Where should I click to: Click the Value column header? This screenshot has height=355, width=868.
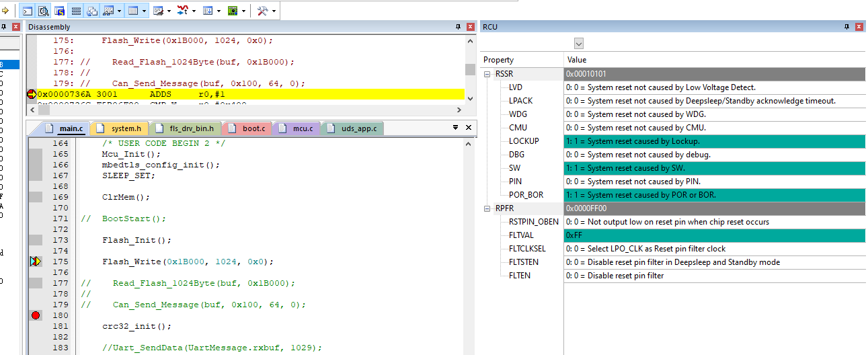715,60
